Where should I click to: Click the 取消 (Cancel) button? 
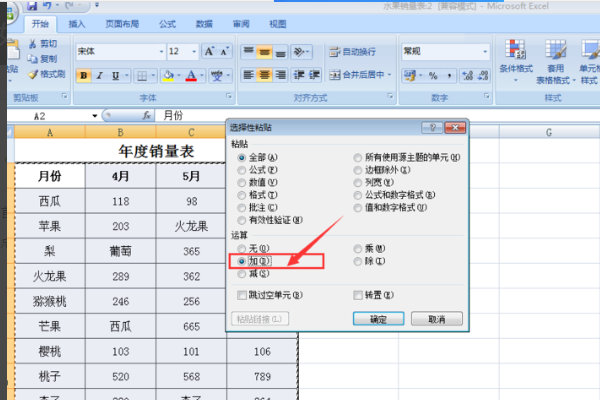[x=437, y=319]
